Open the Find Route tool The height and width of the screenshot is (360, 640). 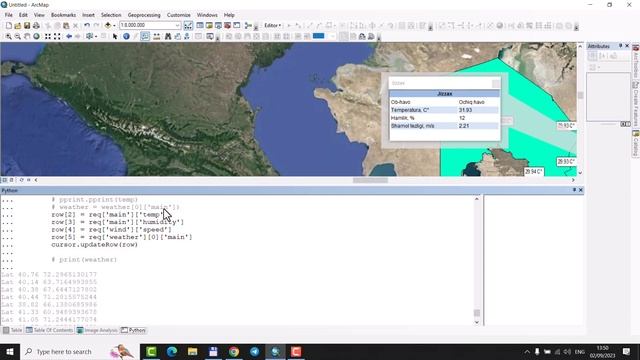point(177,37)
